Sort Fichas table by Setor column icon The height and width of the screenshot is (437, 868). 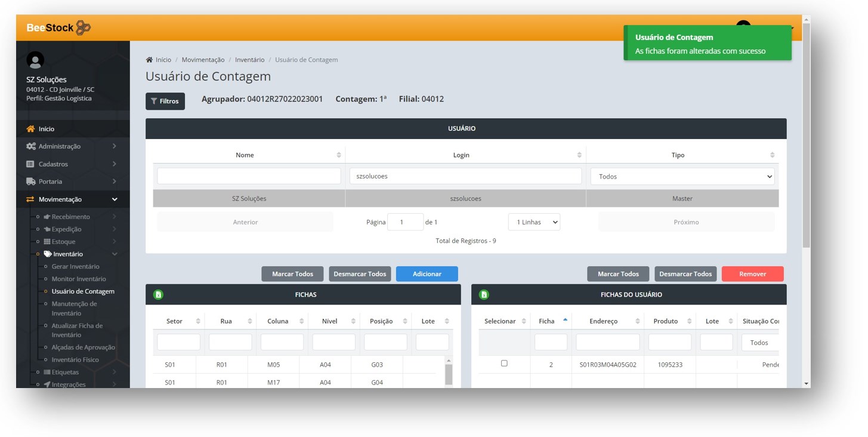click(x=198, y=321)
